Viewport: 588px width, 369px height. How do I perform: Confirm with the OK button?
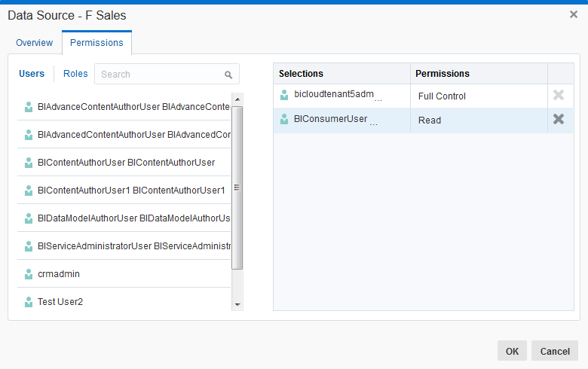point(512,351)
